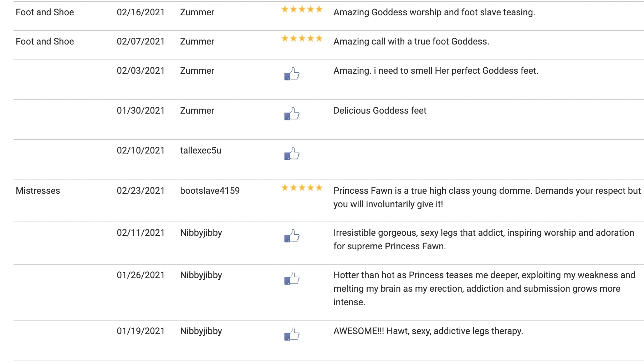This screenshot has height=364, width=644.
Task: Open Foot and Shoe category dated 02/07/2021
Action: coord(45,42)
